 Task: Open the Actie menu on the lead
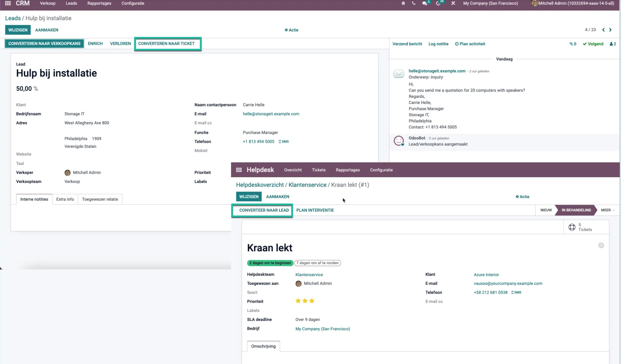click(291, 30)
